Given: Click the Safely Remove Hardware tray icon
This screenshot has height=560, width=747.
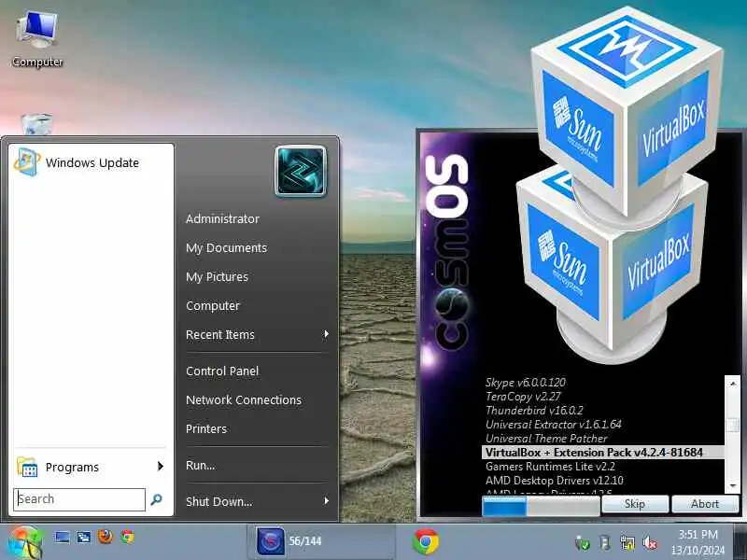Looking at the screenshot, I should click(582, 543).
